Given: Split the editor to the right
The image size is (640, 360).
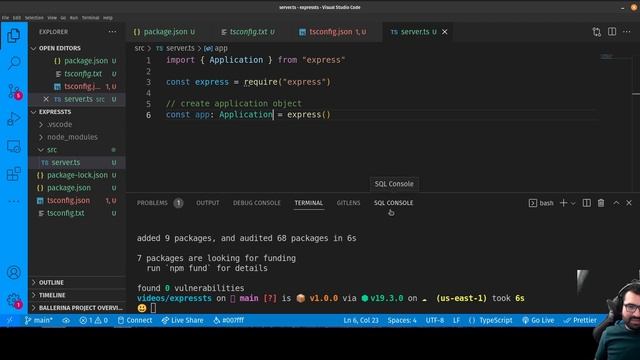Looking at the screenshot, I should point(612,31).
